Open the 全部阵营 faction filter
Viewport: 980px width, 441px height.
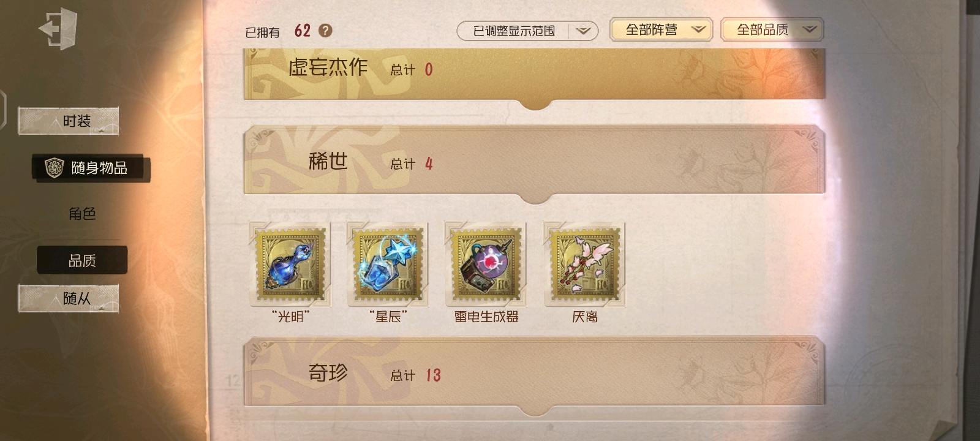pos(661,29)
